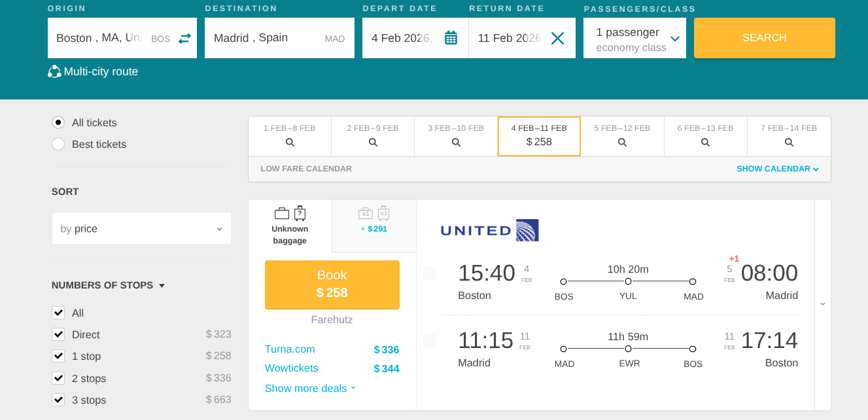
Task: Open passengers and class dropdown
Action: pos(634,39)
